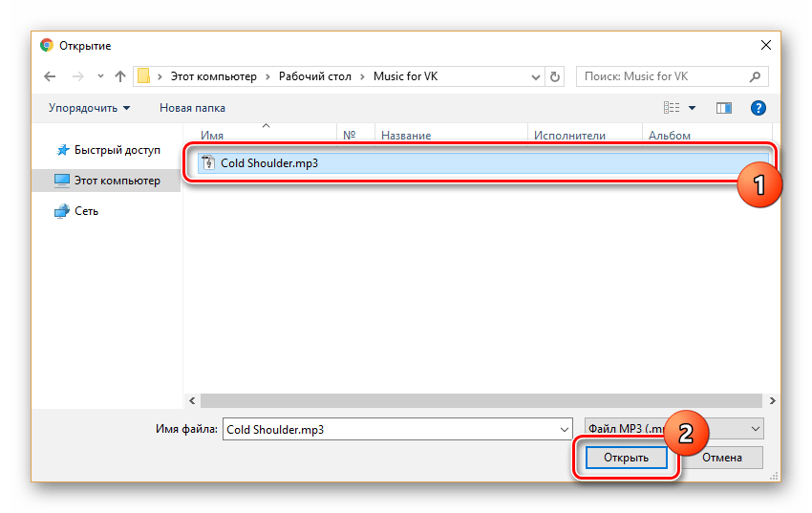The width and height of the screenshot is (812, 513).
Task: Click the Cold Shoulder.mp3 file icon
Action: (x=208, y=163)
